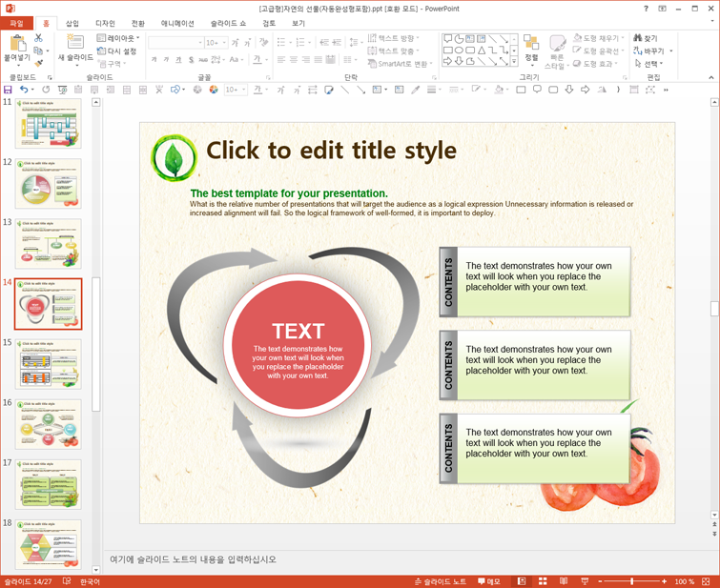Click the clear formatting icon
Screen dimensions: 720x588
(x=263, y=42)
